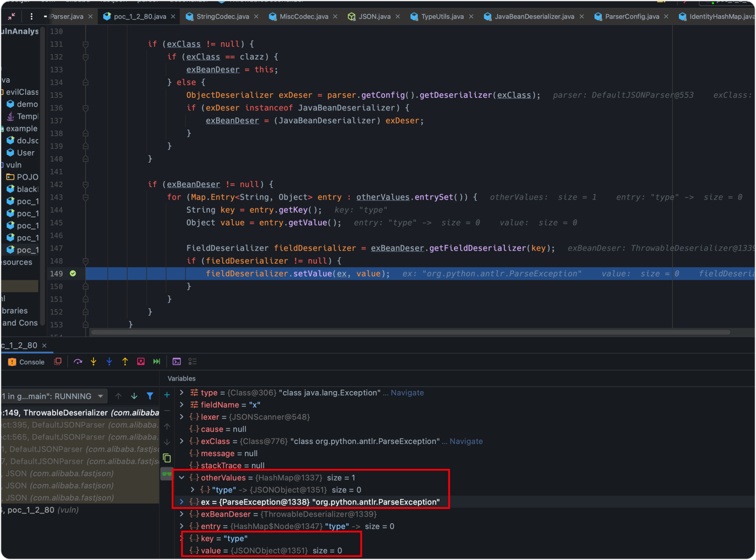Click the Step Into yellow arrow icon

click(93, 361)
